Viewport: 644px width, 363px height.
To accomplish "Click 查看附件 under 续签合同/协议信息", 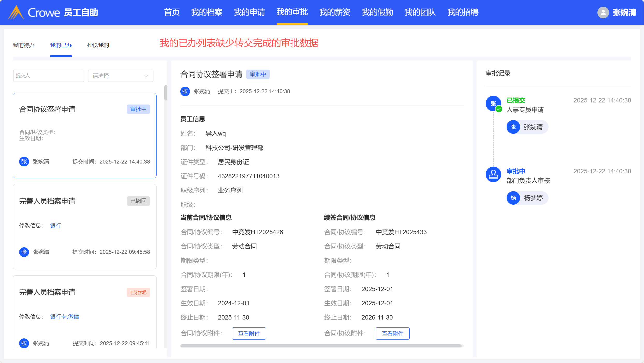I will pyautogui.click(x=392, y=334).
